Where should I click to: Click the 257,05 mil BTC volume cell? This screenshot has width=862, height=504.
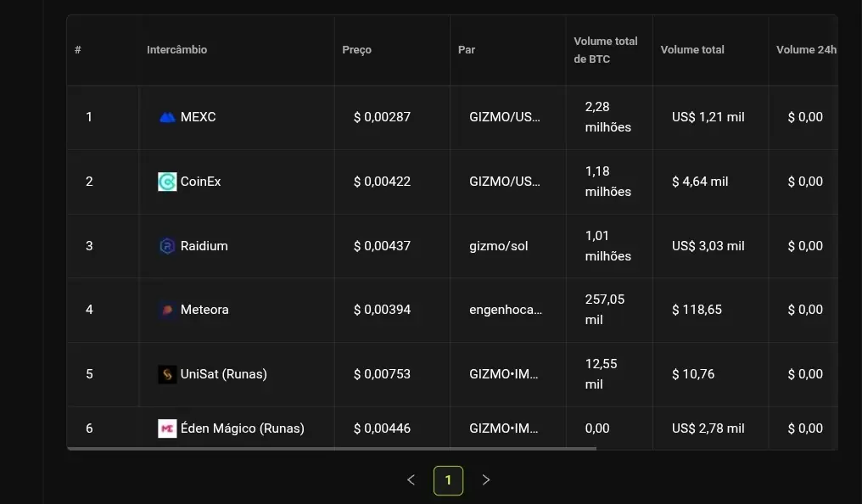coord(605,310)
